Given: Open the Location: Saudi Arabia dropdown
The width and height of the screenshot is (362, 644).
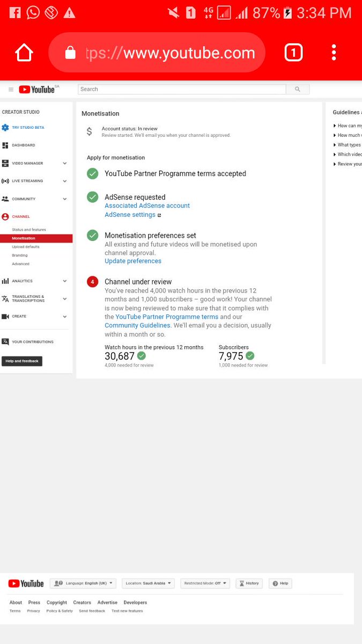Looking at the screenshot, I should pos(149,583).
